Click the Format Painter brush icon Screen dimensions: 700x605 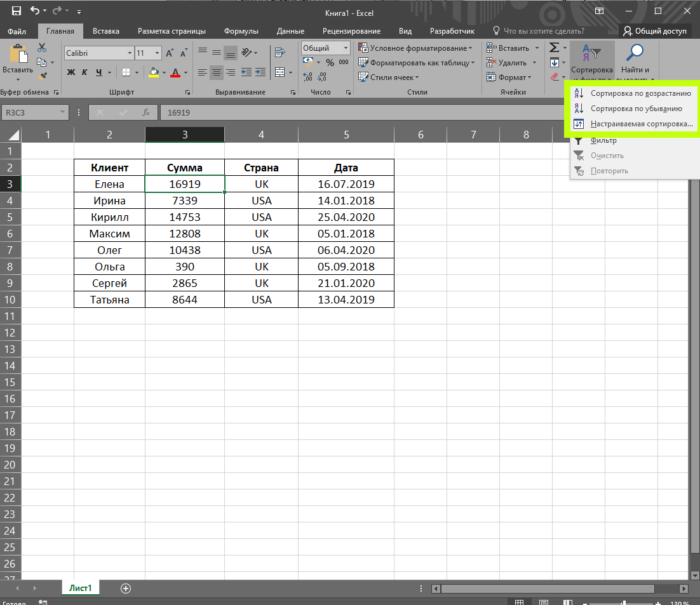click(x=43, y=77)
